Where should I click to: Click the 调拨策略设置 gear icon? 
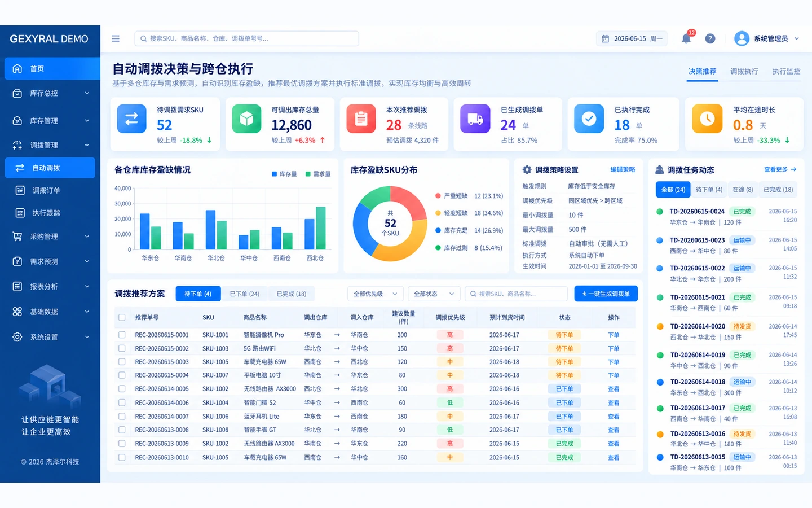click(x=527, y=170)
